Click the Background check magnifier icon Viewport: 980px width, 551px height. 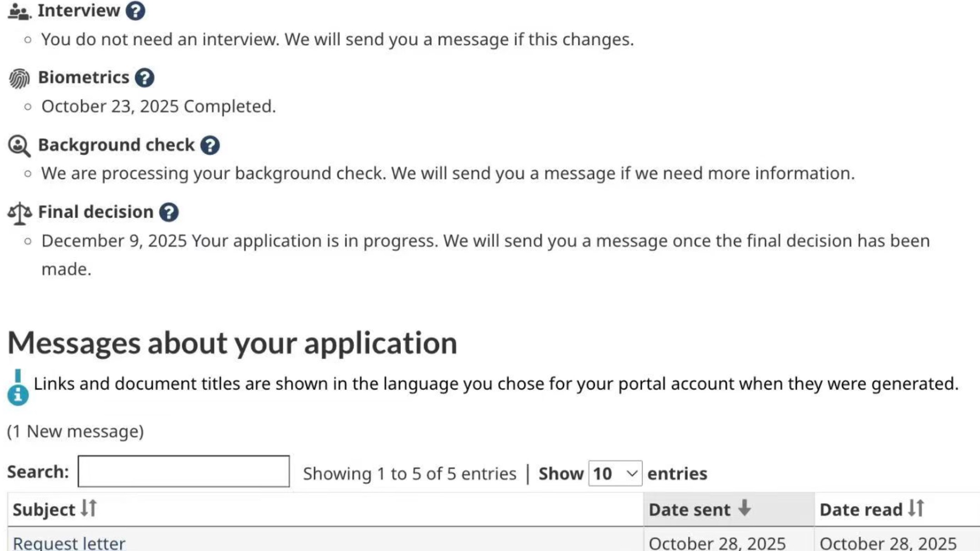(x=19, y=146)
